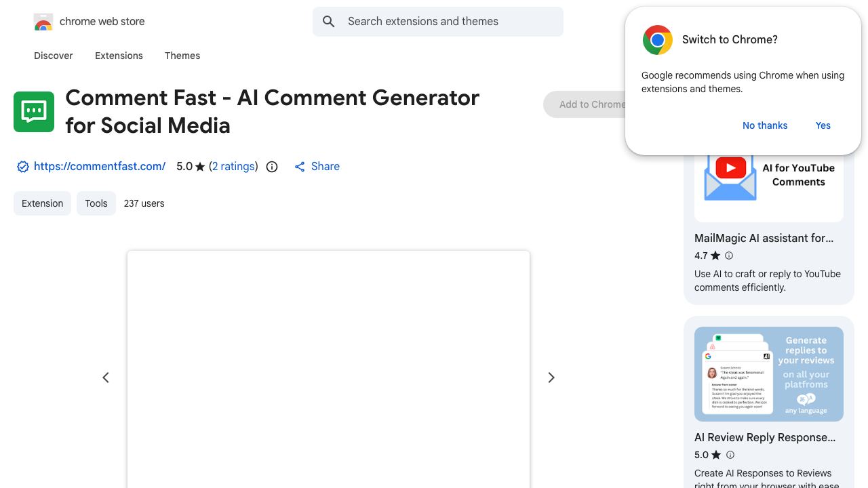Image resolution: width=868 pixels, height=488 pixels.
Task: Click the Use AI to craft or reply description
Action: coord(768,281)
